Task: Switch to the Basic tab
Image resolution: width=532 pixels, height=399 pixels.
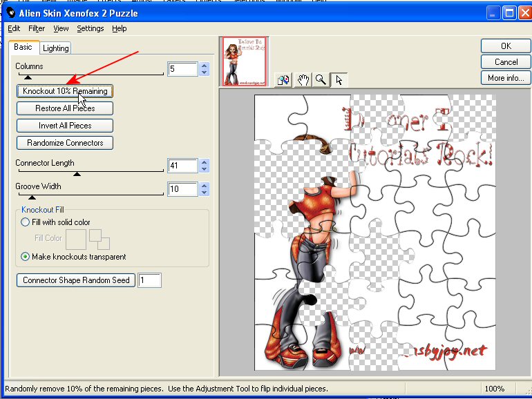Action: point(23,47)
